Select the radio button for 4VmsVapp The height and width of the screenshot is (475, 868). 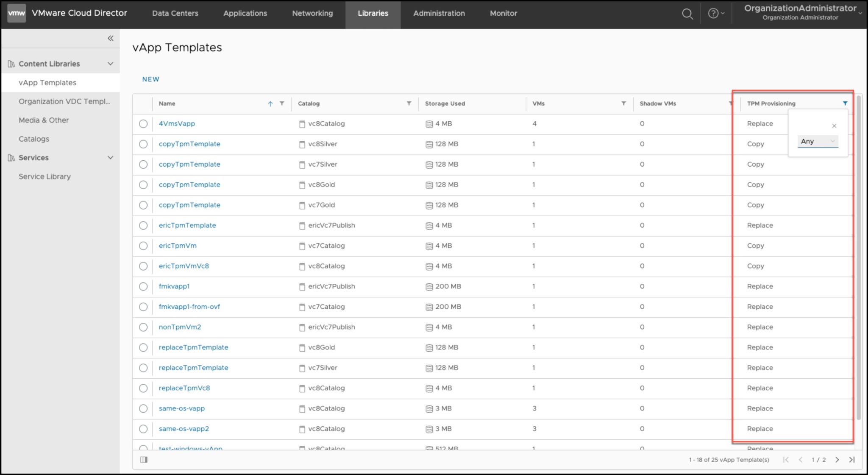pos(143,124)
